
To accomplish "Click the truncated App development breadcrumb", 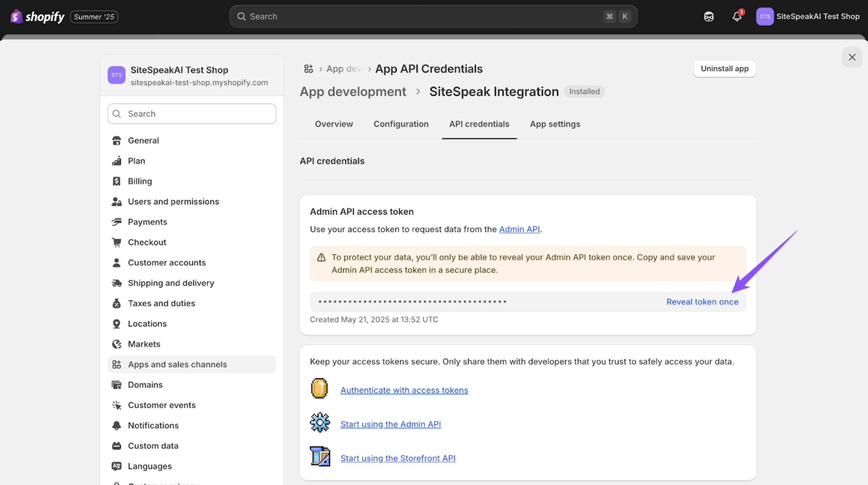I will click(x=344, y=69).
